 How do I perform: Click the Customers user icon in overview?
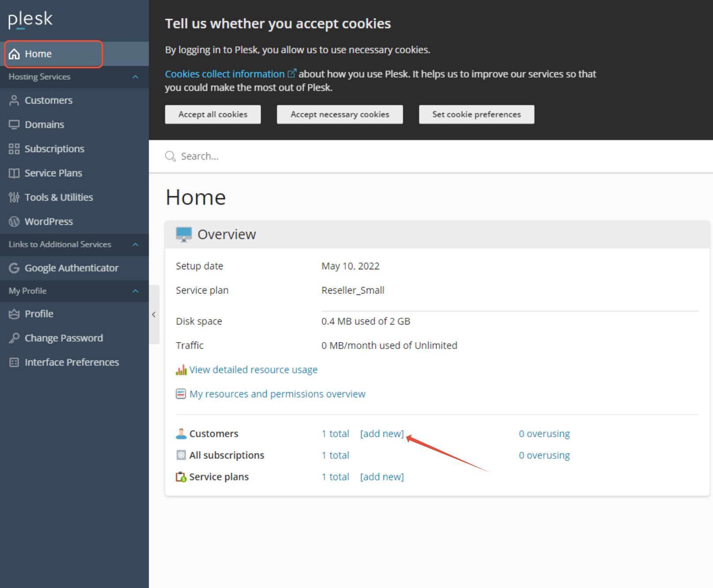[x=181, y=434]
